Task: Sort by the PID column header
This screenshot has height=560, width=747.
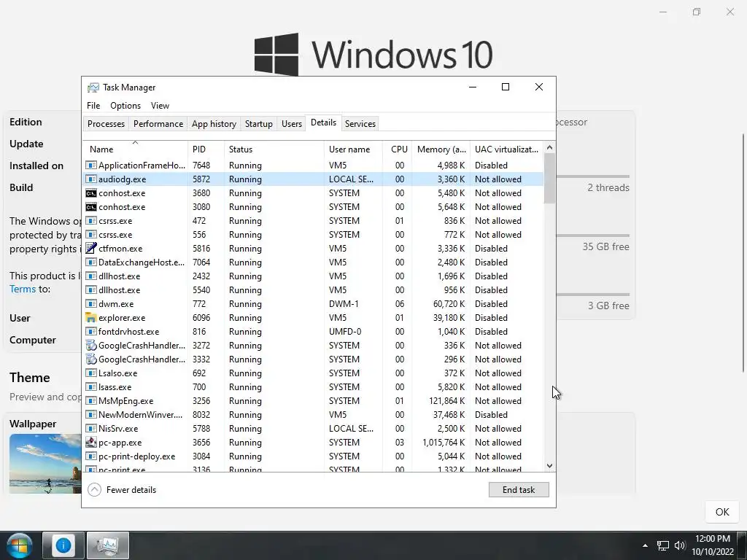Action: coord(206,149)
